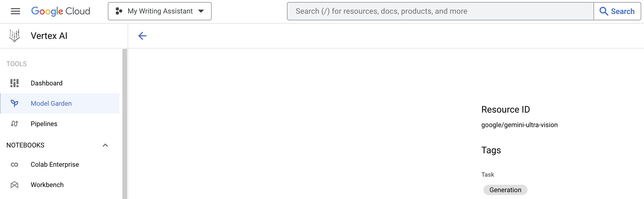Viewport: 644px width, 199px height.
Task: Click the Google Cloud logo
Action: [x=61, y=11]
